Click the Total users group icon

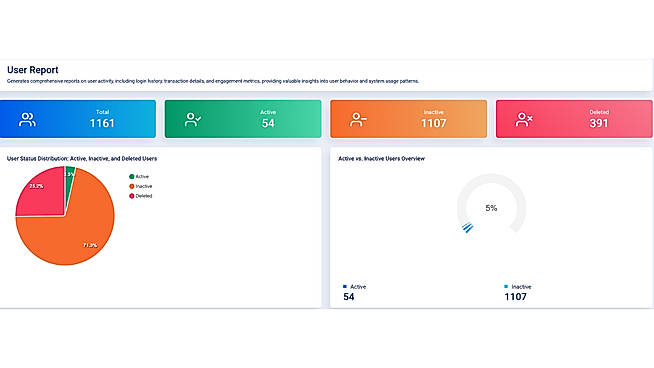click(x=27, y=120)
